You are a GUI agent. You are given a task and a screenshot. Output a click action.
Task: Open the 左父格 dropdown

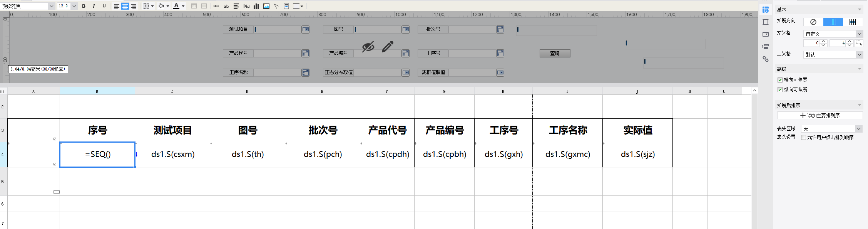833,34
